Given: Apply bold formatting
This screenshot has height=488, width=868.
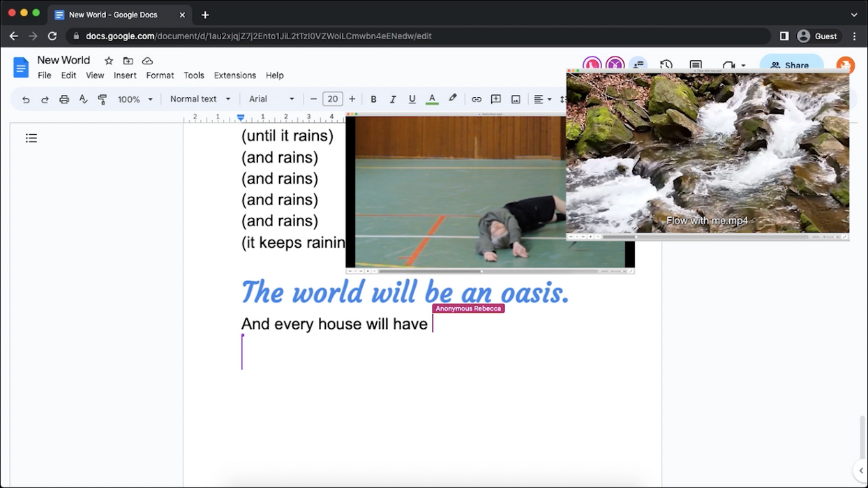Looking at the screenshot, I should (373, 99).
